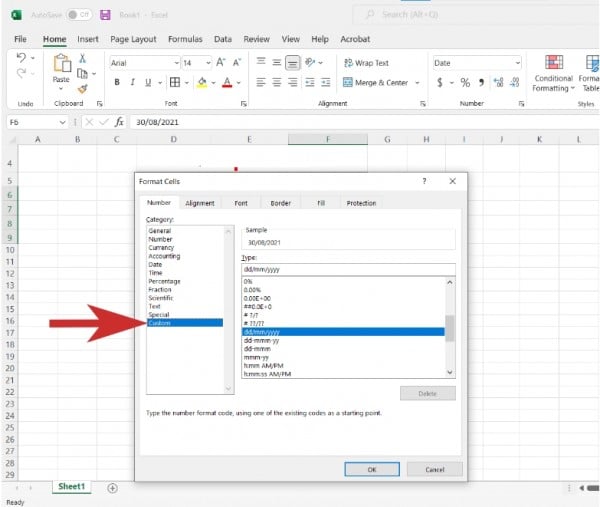Expand the Accounting format dollar dropdown arrow
This screenshot has height=507, width=600.
pyautogui.click(x=452, y=83)
